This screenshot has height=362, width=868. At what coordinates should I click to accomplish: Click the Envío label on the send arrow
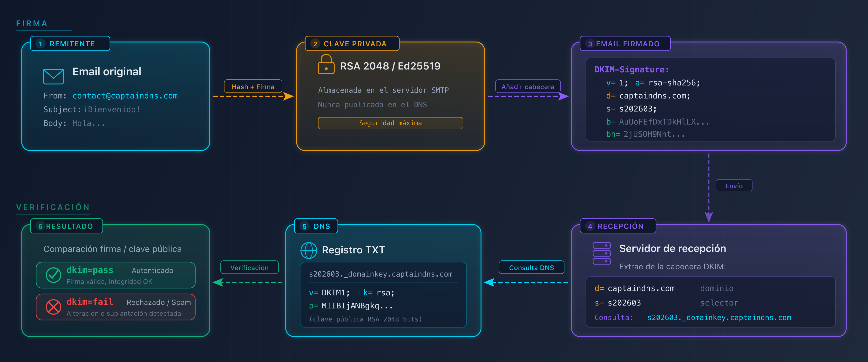tap(734, 185)
